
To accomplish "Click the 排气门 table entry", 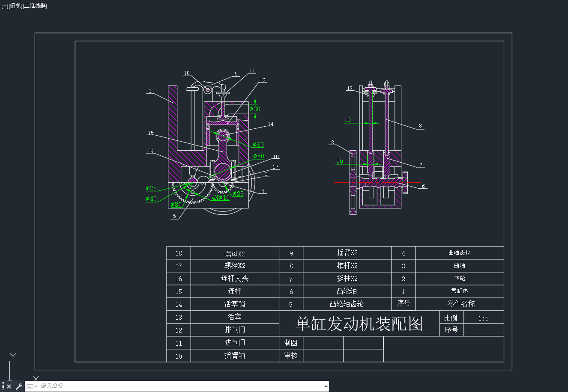I will pyautogui.click(x=235, y=330).
